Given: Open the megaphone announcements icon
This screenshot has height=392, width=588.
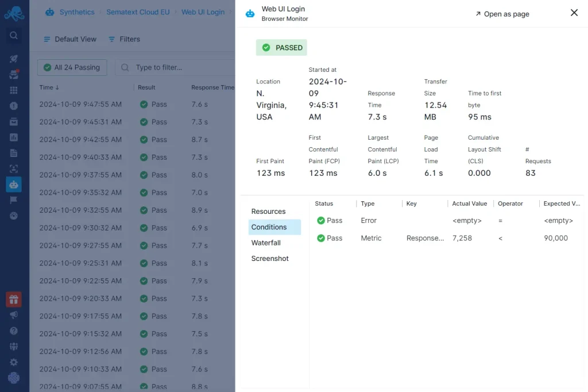Looking at the screenshot, I should 14,315.
